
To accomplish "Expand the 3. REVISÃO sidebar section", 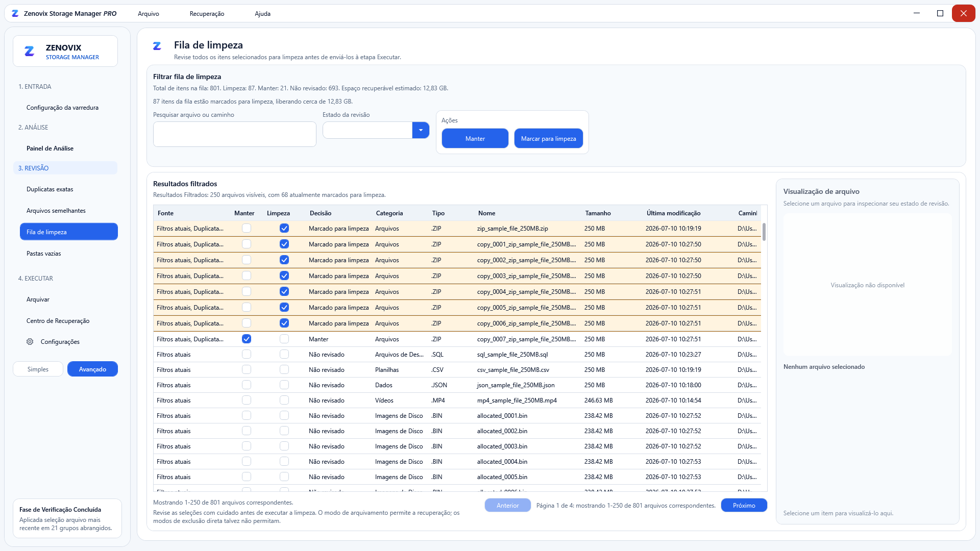I will pos(65,168).
